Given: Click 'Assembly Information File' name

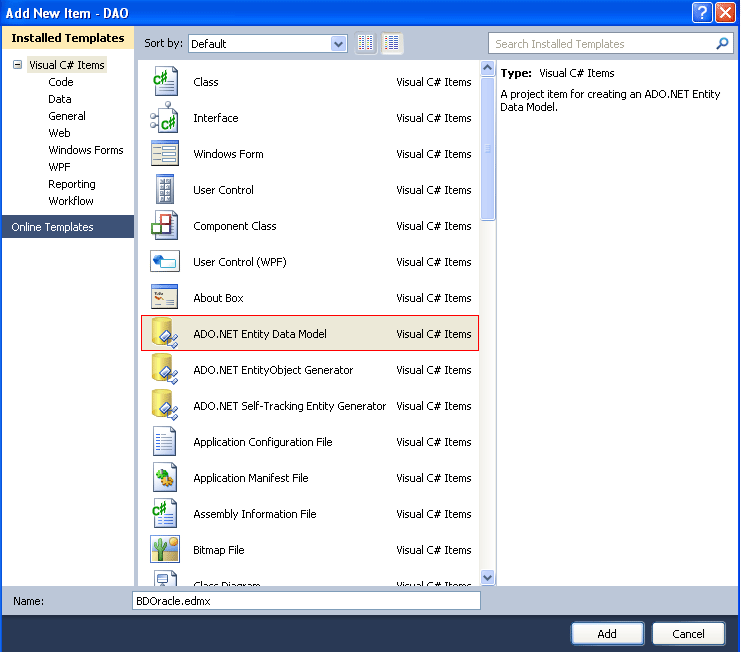Looking at the screenshot, I should click(255, 514).
